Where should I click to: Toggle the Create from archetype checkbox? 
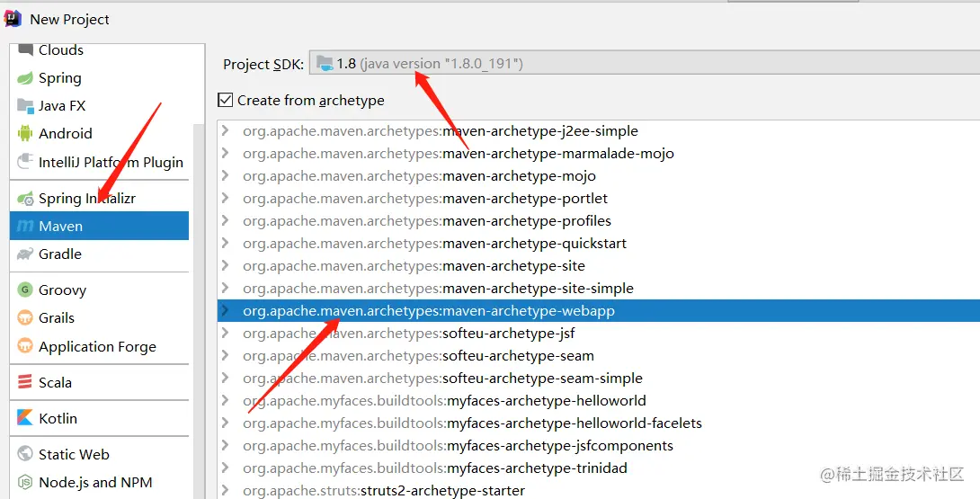[x=225, y=100]
